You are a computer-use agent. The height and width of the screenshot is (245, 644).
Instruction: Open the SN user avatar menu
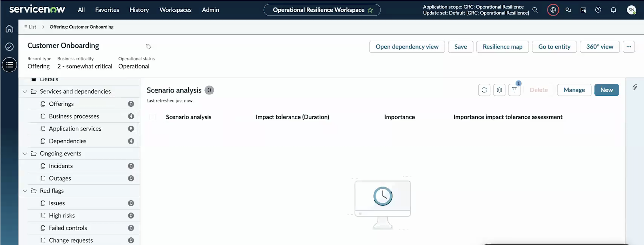[631, 10]
